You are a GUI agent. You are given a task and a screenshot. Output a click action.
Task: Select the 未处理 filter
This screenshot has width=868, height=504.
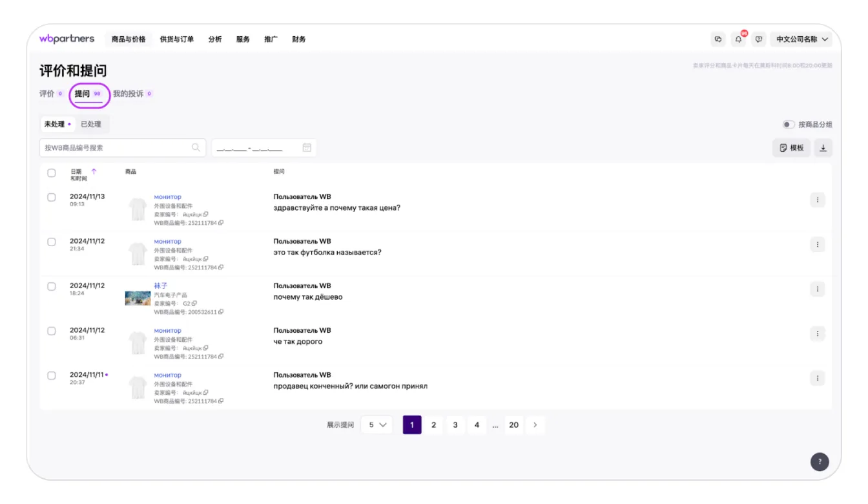point(57,124)
